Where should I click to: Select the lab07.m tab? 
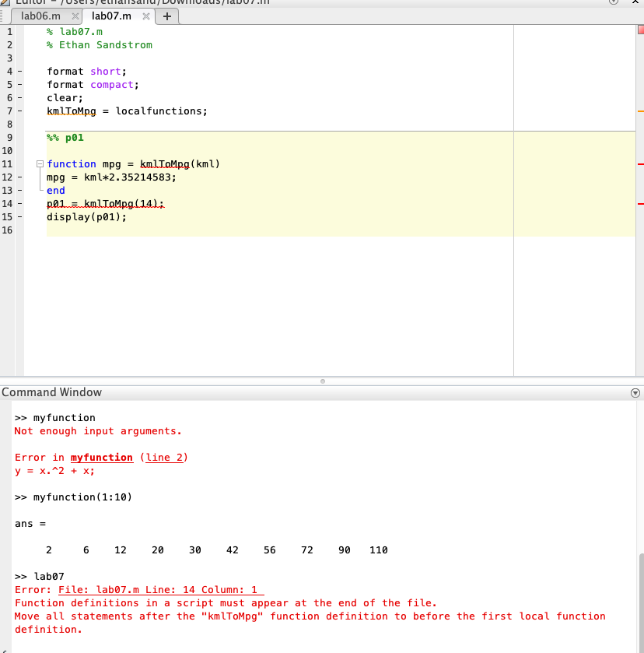(109, 16)
